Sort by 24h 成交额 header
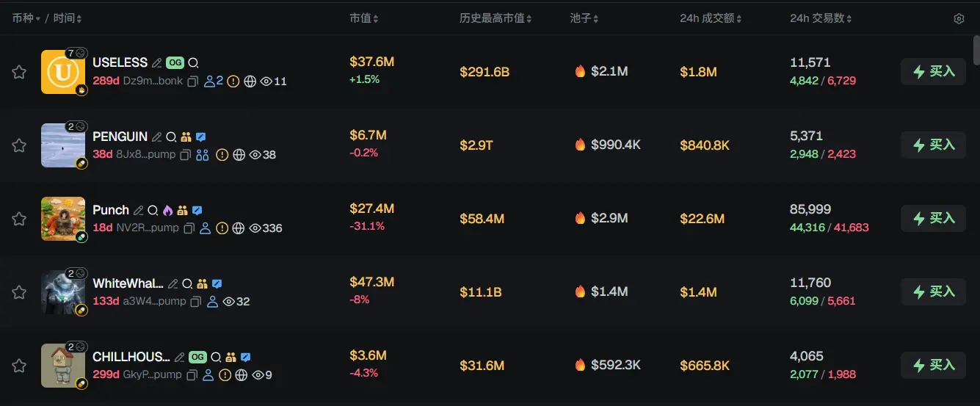 coord(711,18)
